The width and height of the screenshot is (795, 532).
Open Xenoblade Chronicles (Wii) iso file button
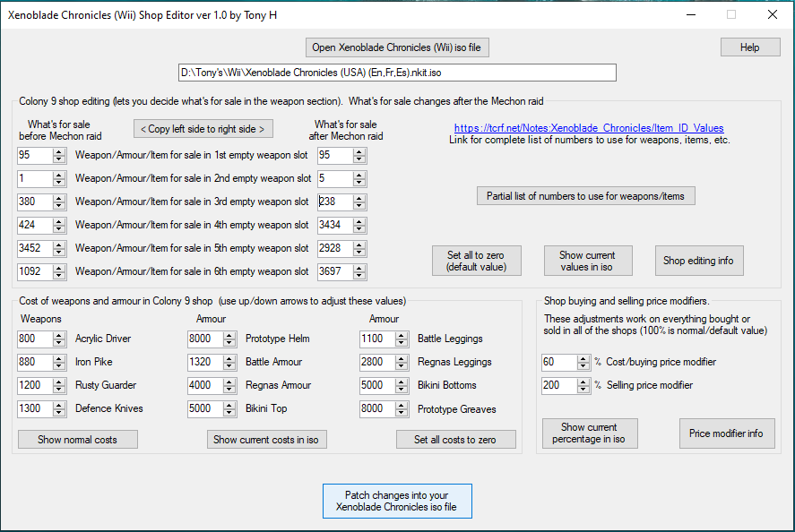(x=397, y=47)
